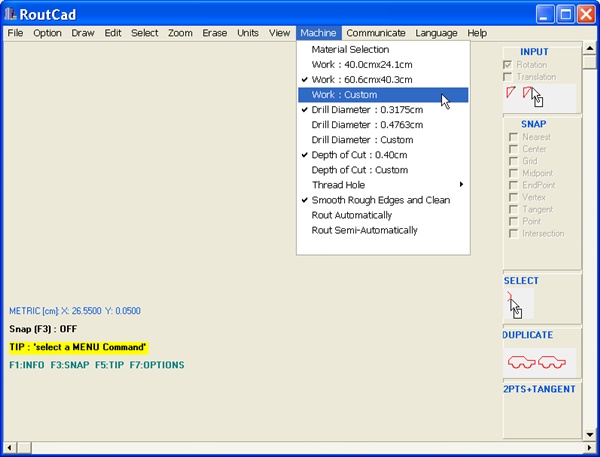
Task: Click the F5:TIP shortcut text
Action: click(109, 365)
